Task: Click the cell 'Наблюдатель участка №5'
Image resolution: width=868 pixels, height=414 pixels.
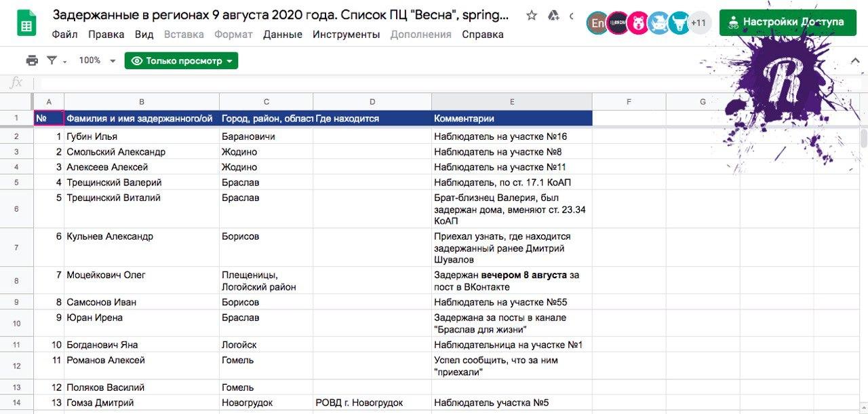Action: 512,402
